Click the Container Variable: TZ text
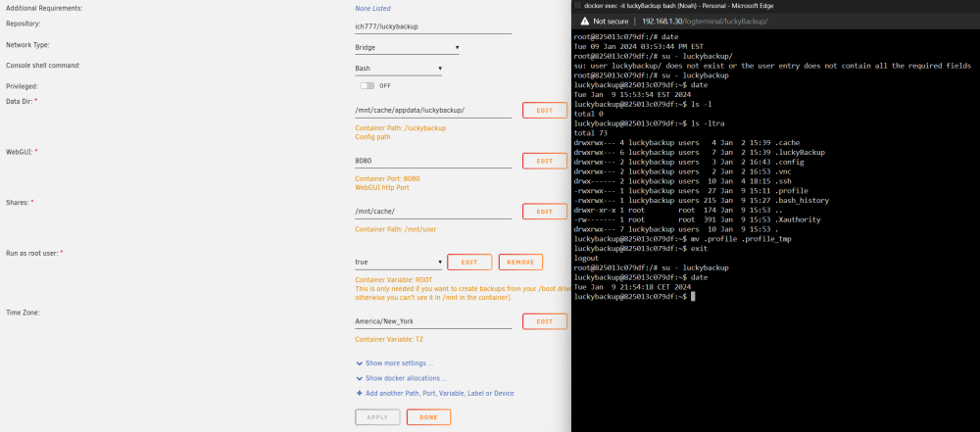This screenshot has width=980, height=432. (389, 340)
